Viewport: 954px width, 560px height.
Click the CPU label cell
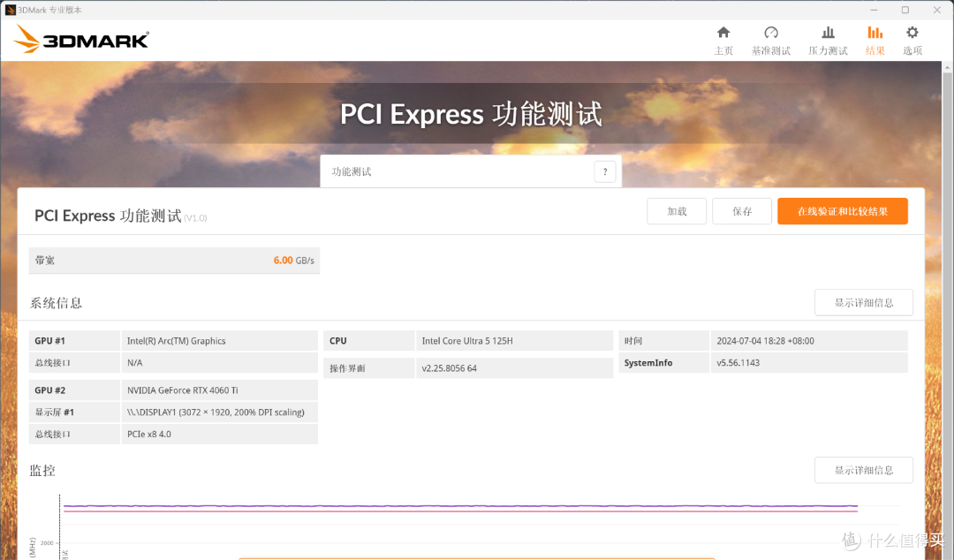[x=368, y=341]
